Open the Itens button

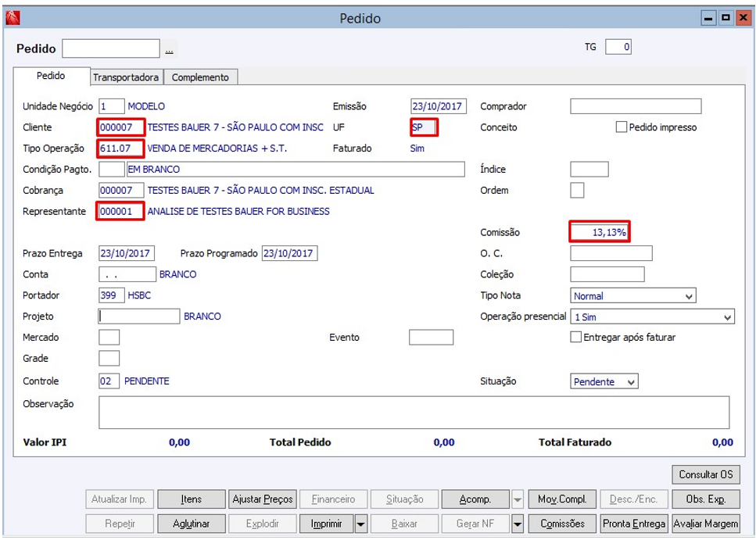tap(192, 499)
